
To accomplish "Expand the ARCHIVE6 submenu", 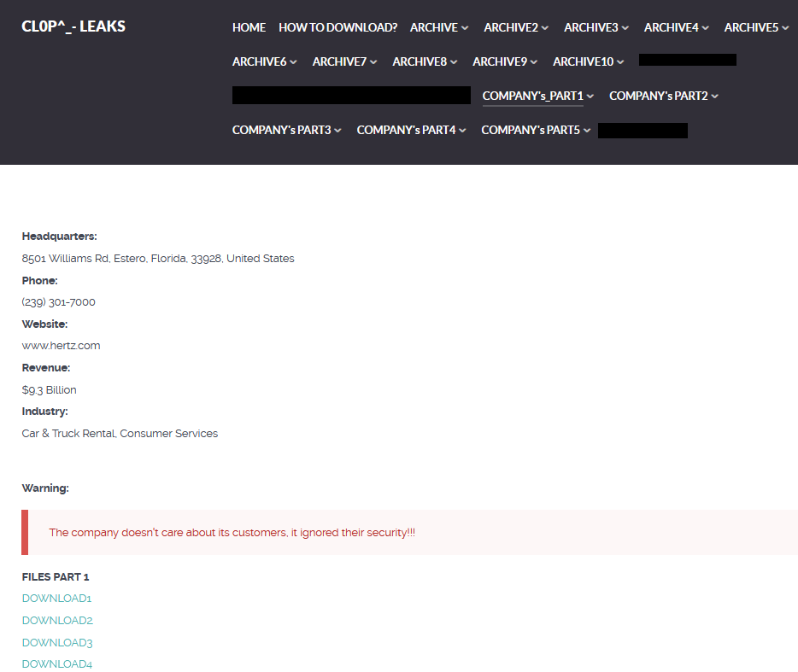I will coord(264,61).
